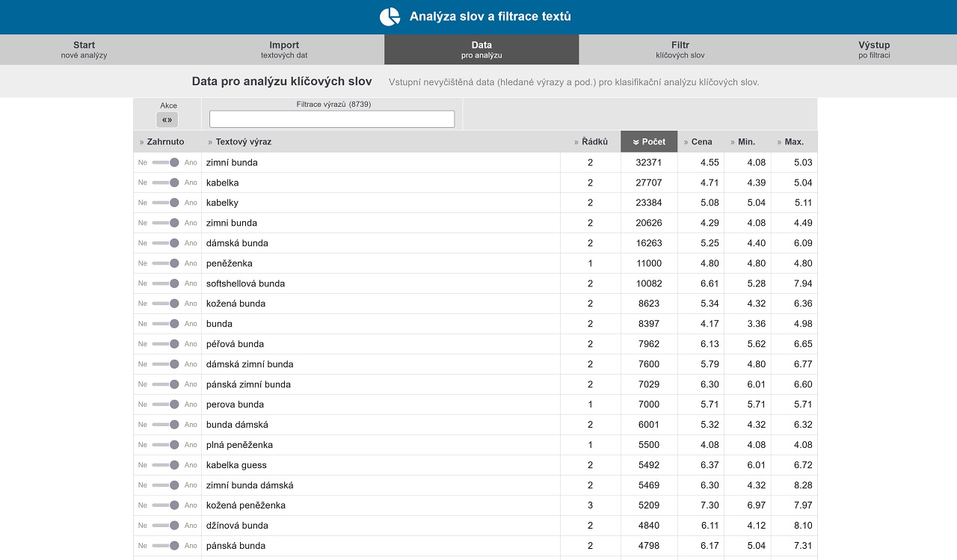Viewport: 957px width, 560px height.
Task: Click the max value 7.94
Action: point(803,283)
